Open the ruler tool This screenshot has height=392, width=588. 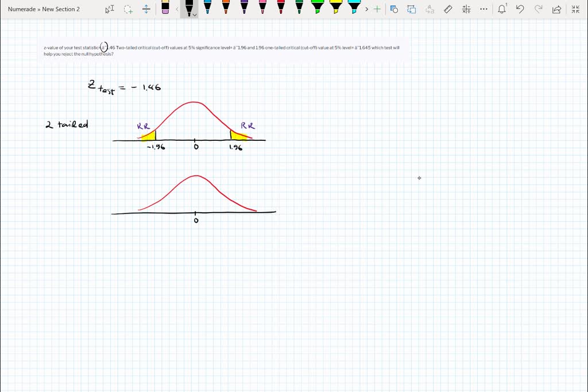pyautogui.click(x=448, y=9)
